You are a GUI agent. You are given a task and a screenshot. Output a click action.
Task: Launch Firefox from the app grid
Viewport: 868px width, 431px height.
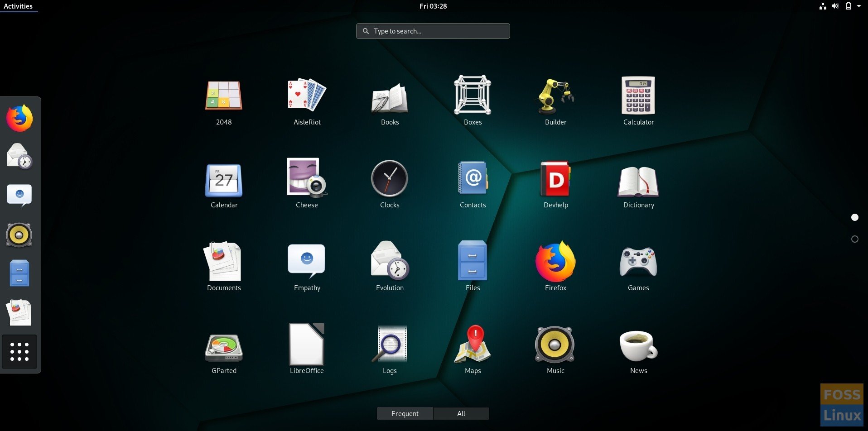pos(555,261)
